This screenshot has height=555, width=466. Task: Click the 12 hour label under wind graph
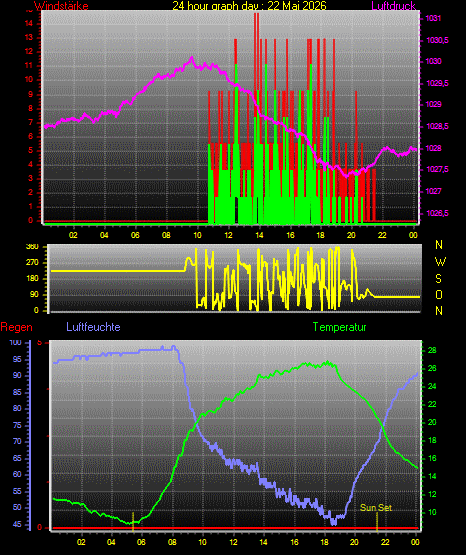tap(228, 235)
